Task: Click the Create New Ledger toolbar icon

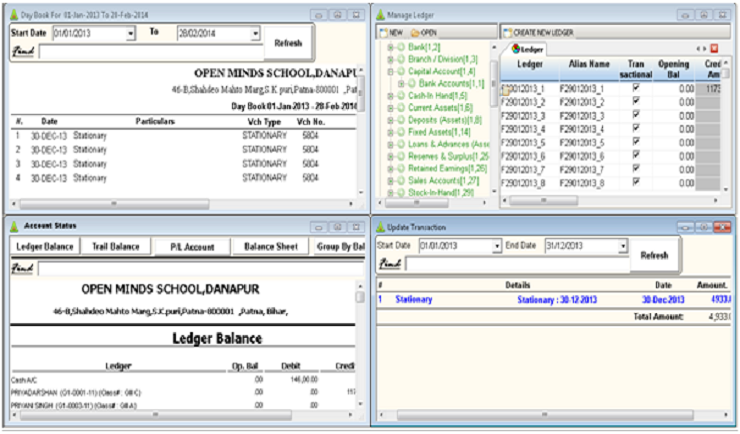Action: click(x=505, y=32)
